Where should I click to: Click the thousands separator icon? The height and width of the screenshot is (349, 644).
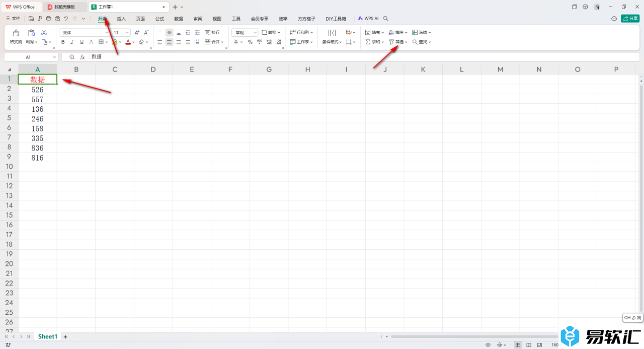coord(260,42)
